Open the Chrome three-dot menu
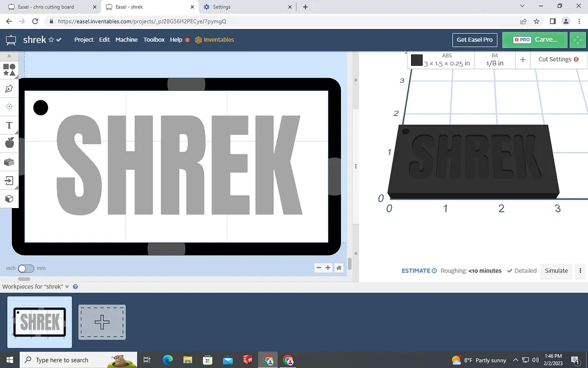This screenshot has height=368, width=588. [580, 21]
